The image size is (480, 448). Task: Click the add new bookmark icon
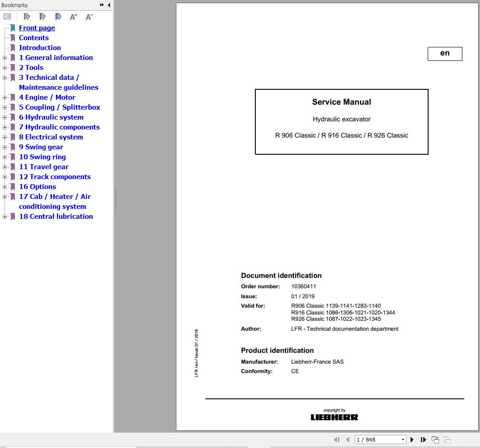tap(42, 17)
